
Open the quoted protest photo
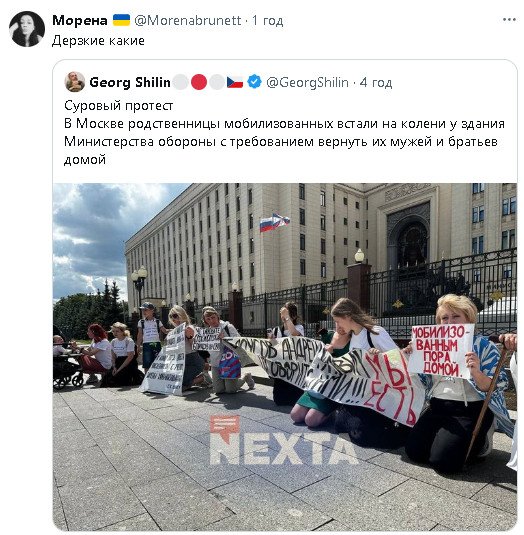(285, 357)
